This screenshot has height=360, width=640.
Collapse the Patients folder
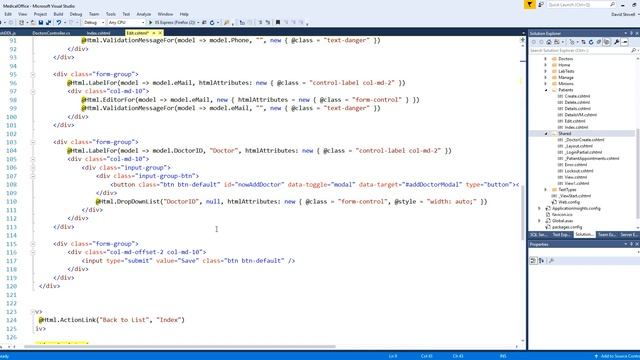coord(546,90)
